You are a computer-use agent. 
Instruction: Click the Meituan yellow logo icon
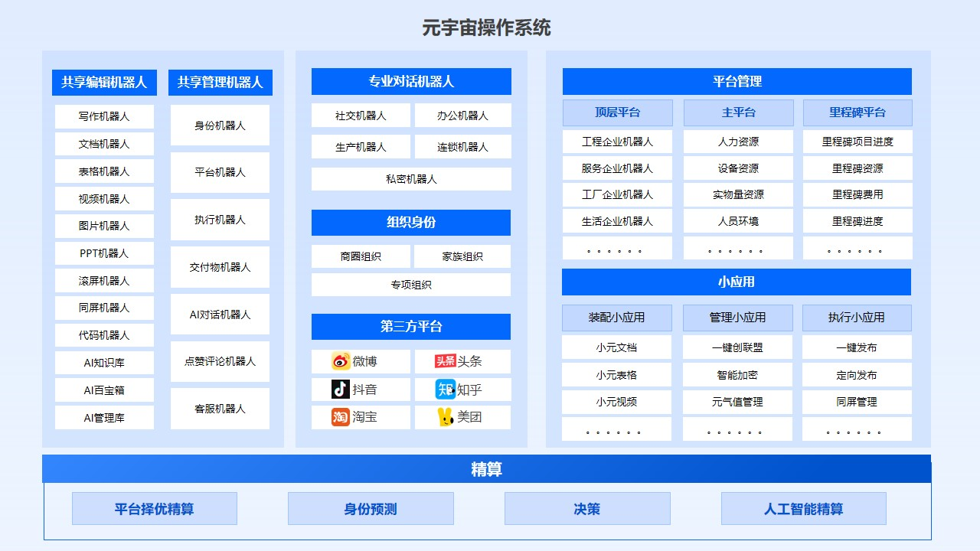pyautogui.click(x=446, y=416)
